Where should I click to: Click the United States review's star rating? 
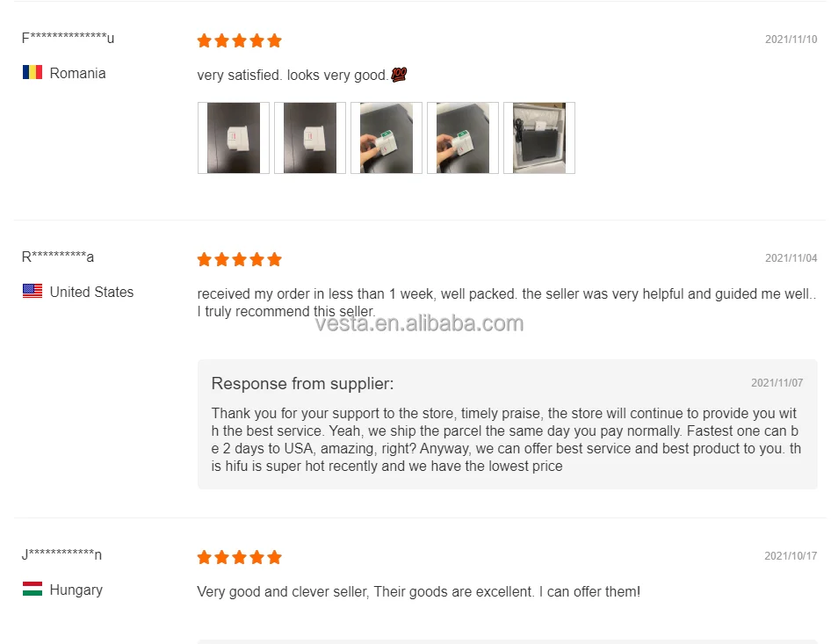(x=239, y=259)
